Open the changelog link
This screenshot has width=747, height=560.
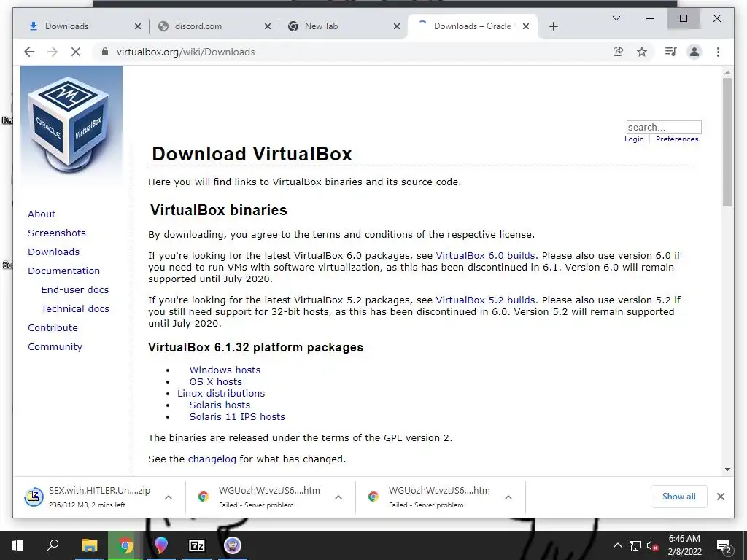(x=212, y=459)
